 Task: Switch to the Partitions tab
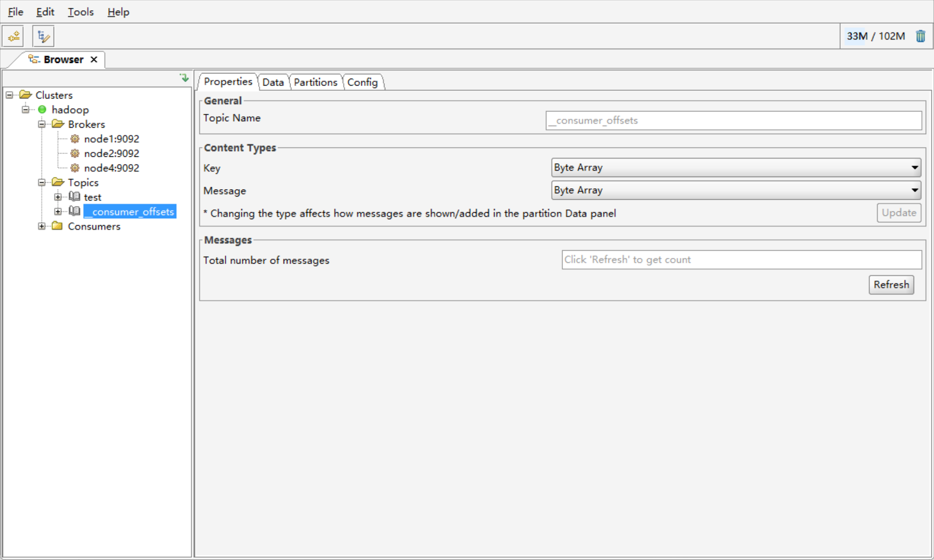315,82
